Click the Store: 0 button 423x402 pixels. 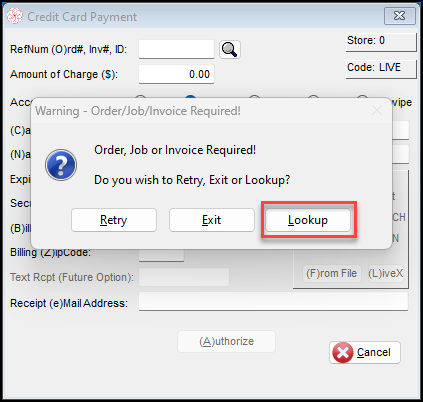point(381,42)
